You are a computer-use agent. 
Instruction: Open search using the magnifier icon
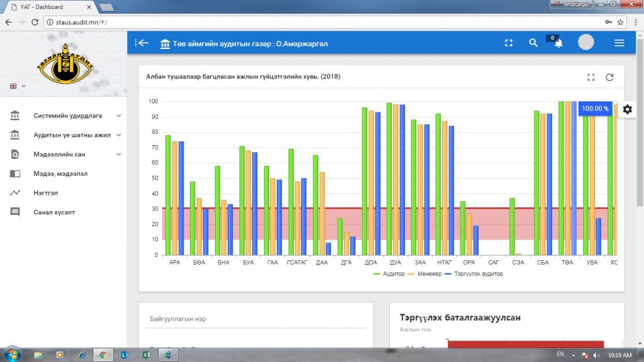click(x=533, y=43)
